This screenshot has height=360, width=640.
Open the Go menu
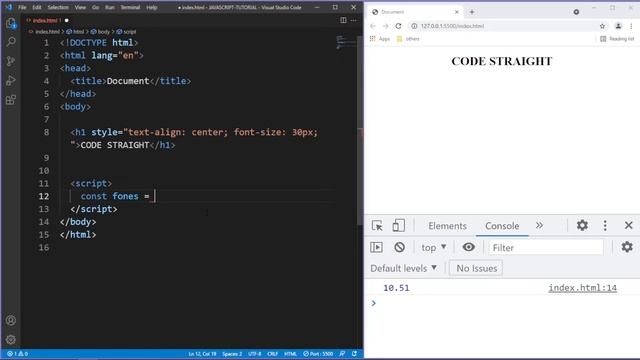pyautogui.click(x=95, y=7)
